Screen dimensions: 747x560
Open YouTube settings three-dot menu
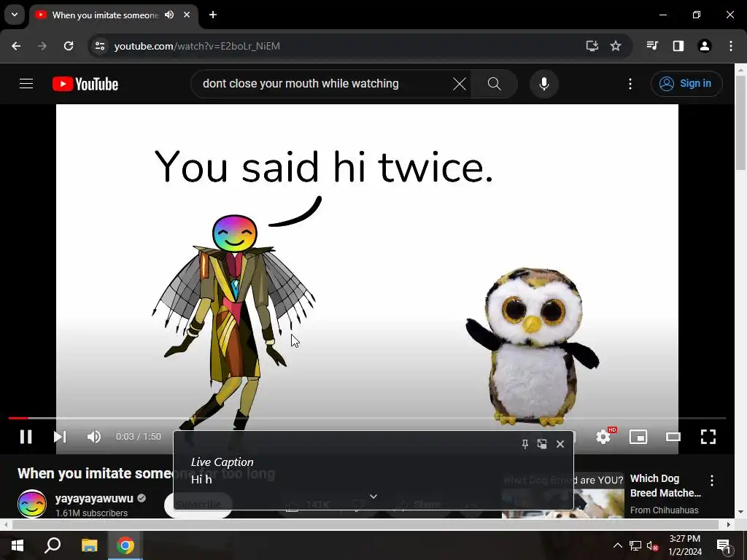click(630, 84)
